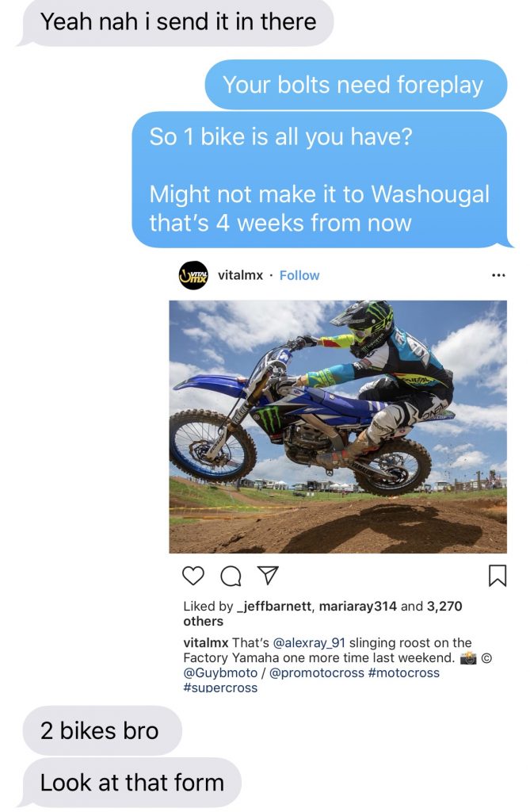530x812 pixels.
Task: Open @promotocross mention in caption
Action: click(317, 672)
